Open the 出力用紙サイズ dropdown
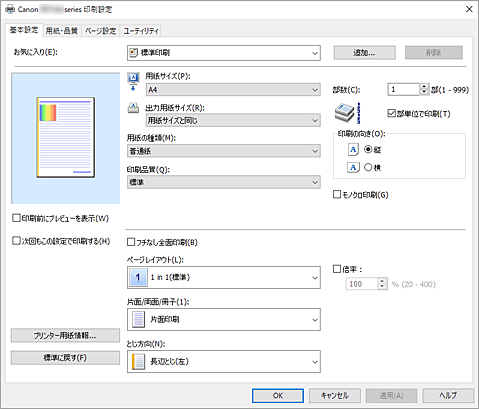The width and height of the screenshot is (479, 409). pos(233,120)
